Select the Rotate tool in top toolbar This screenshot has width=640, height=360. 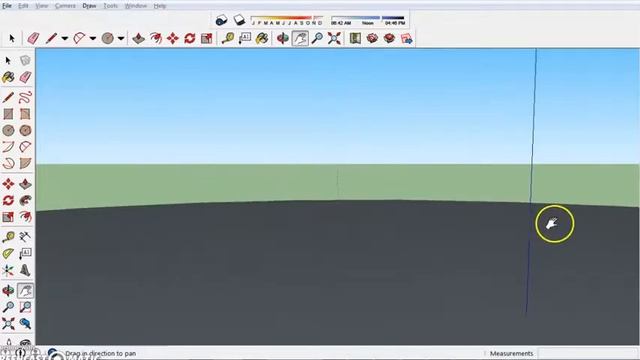point(190,38)
